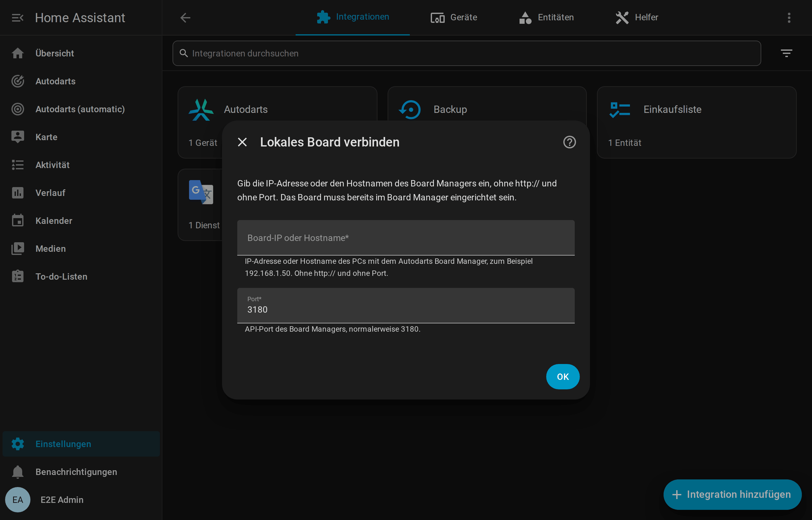Collapse the sidebar with the menu icon
Viewport: 812px width, 520px height.
point(17,17)
